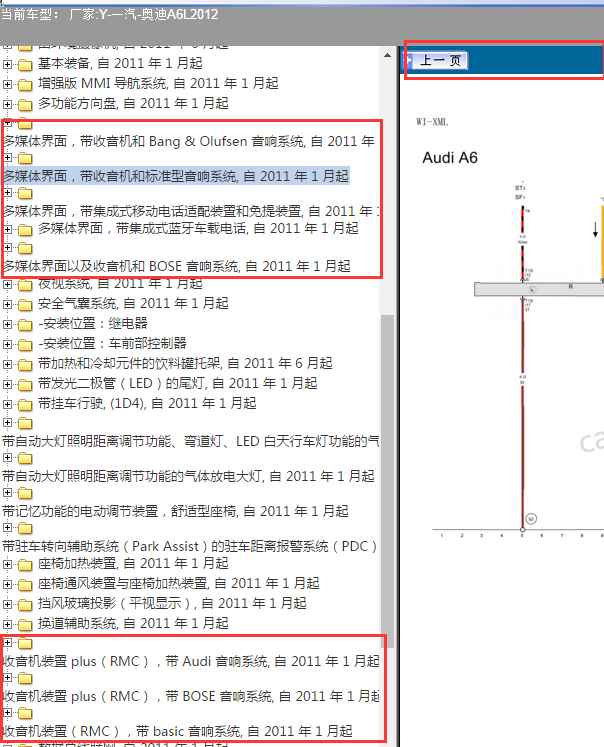The width and height of the screenshot is (604, 747).
Task: Expand 座椅通风装置与座椅加热装置 node
Action: [x=7, y=584]
